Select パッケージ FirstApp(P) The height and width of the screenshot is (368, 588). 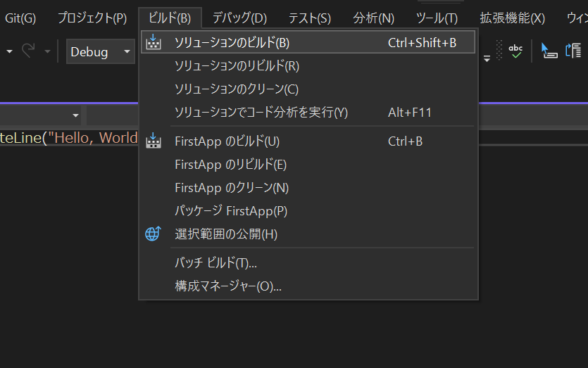click(x=308, y=211)
